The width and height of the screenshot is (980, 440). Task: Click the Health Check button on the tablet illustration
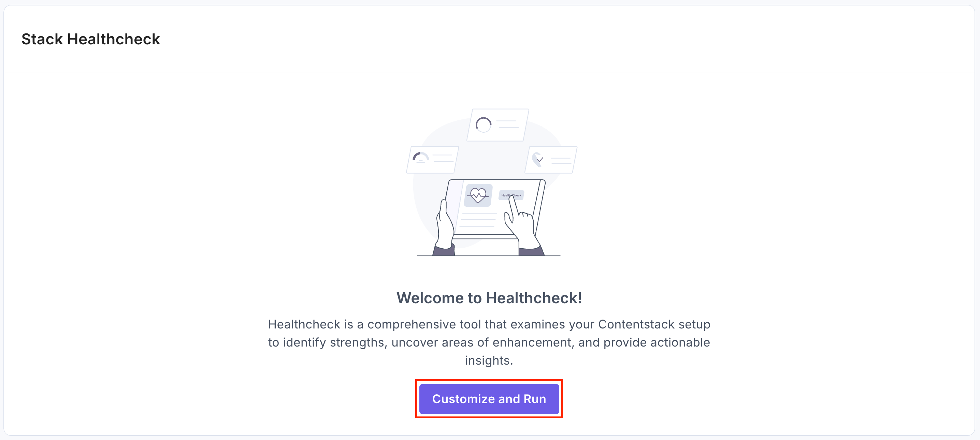coord(511,195)
